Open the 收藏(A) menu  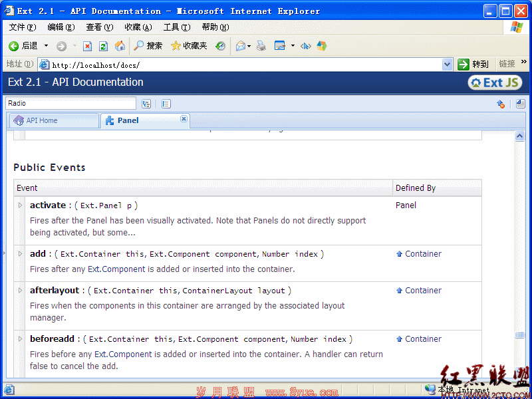pos(138,27)
